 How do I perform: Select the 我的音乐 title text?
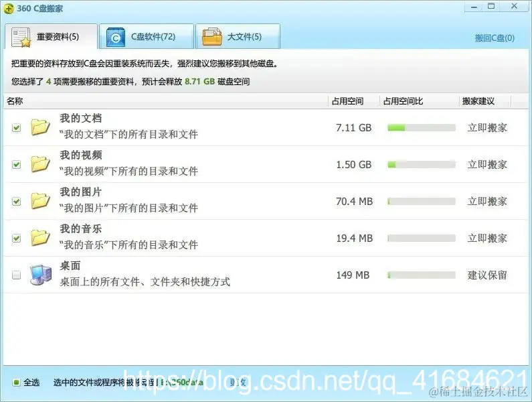point(81,228)
